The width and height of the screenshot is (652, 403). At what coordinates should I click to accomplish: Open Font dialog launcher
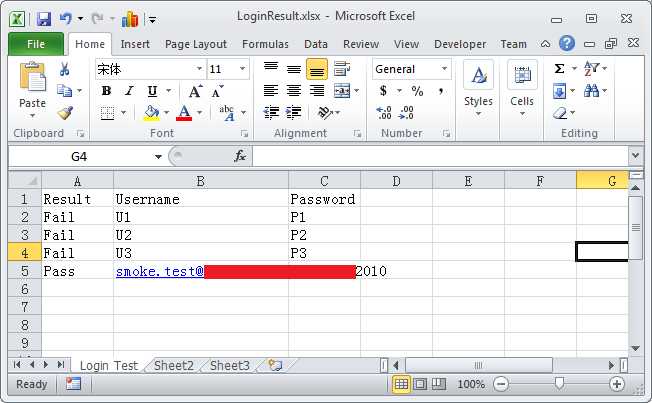[x=244, y=134]
